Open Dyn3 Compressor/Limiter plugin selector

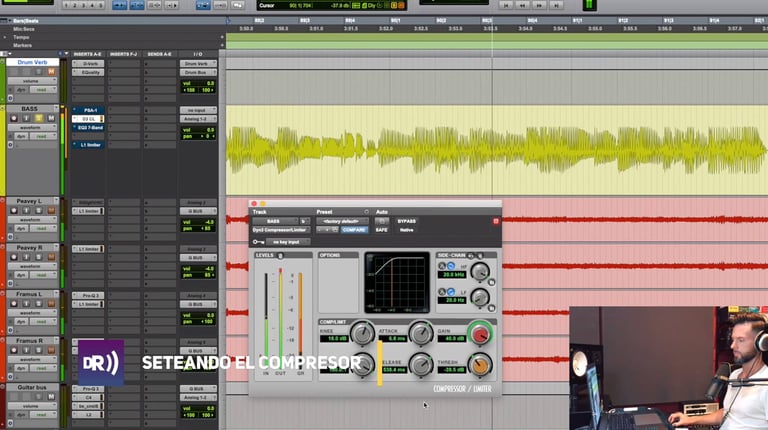pyautogui.click(x=281, y=230)
